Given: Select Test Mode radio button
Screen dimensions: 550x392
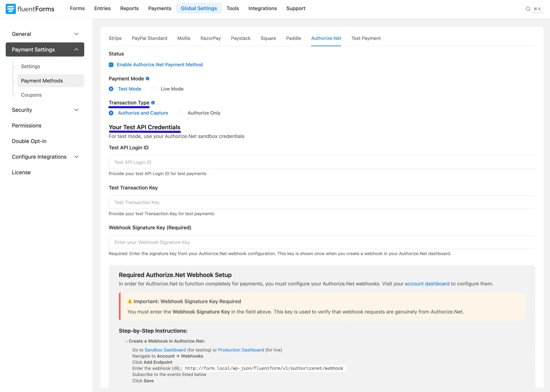Looking at the screenshot, I should pyautogui.click(x=111, y=89).
